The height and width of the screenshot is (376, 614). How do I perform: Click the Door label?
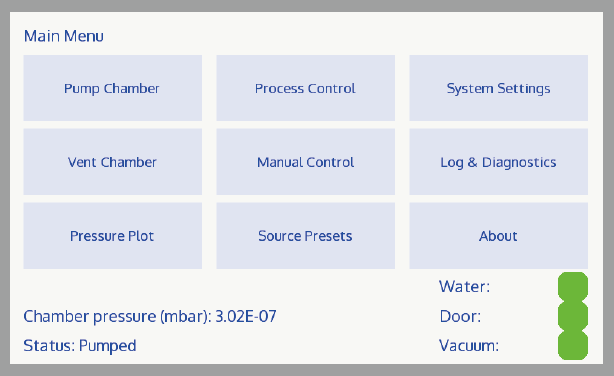[x=460, y=316]
